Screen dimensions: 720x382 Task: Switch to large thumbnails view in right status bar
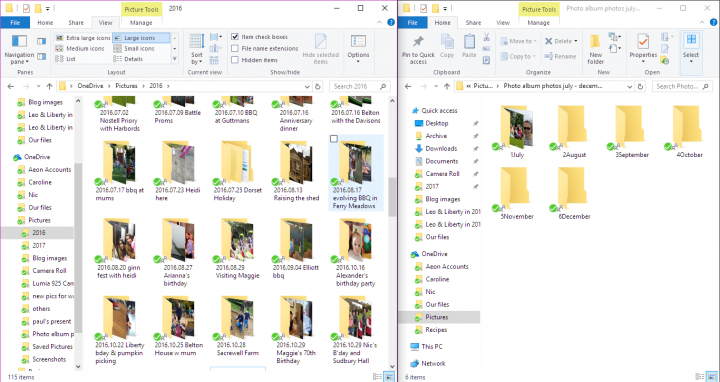pos(712,376)
